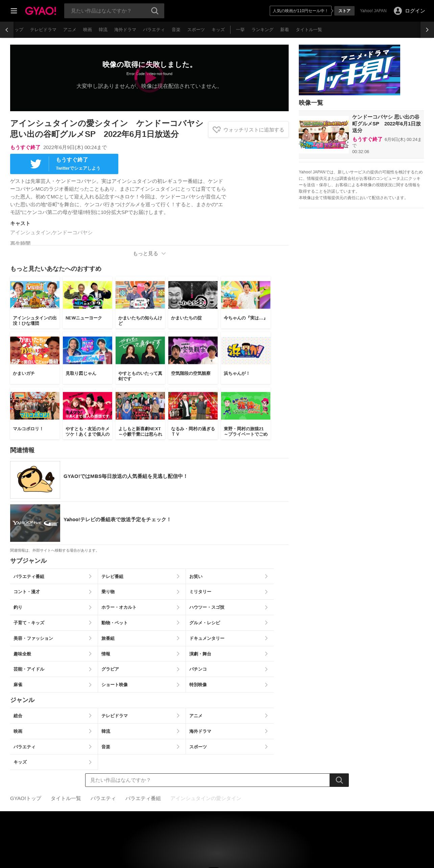
Task: Open バラエティ番組 breadcrumb link
Action: (143, 798)
